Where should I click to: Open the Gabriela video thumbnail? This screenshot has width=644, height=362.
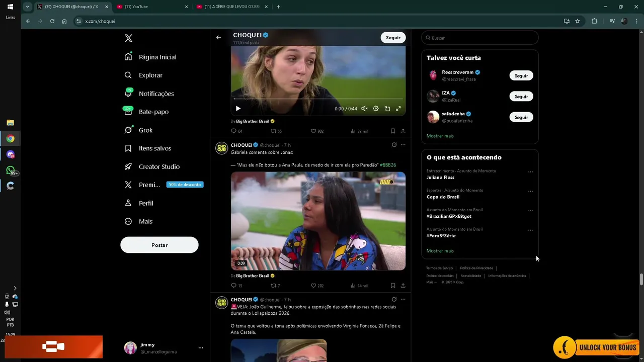pos(318,221)
